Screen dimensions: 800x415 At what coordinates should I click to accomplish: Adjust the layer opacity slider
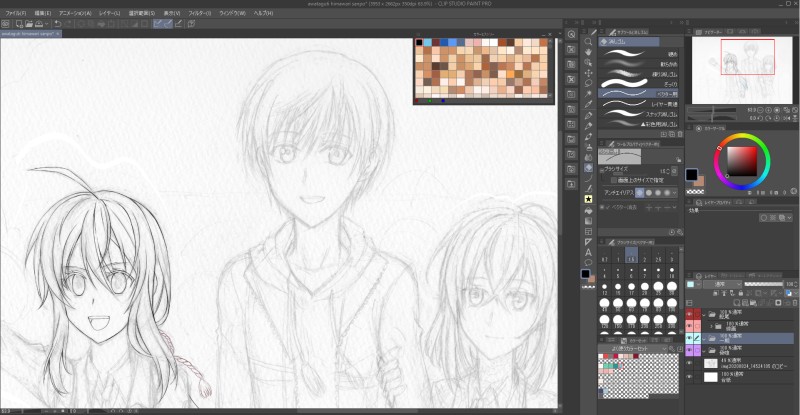pos(763,284)
